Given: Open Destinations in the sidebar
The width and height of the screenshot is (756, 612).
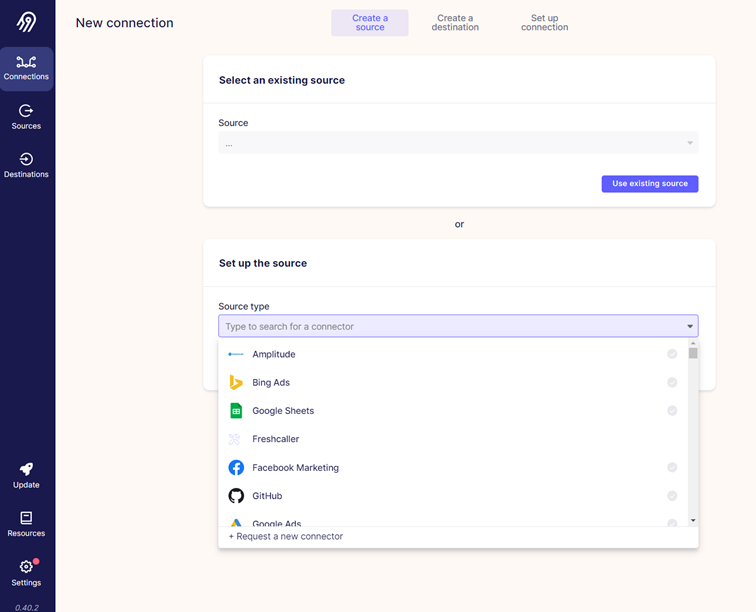Looking at the screenshot, I should coord(26,165).
